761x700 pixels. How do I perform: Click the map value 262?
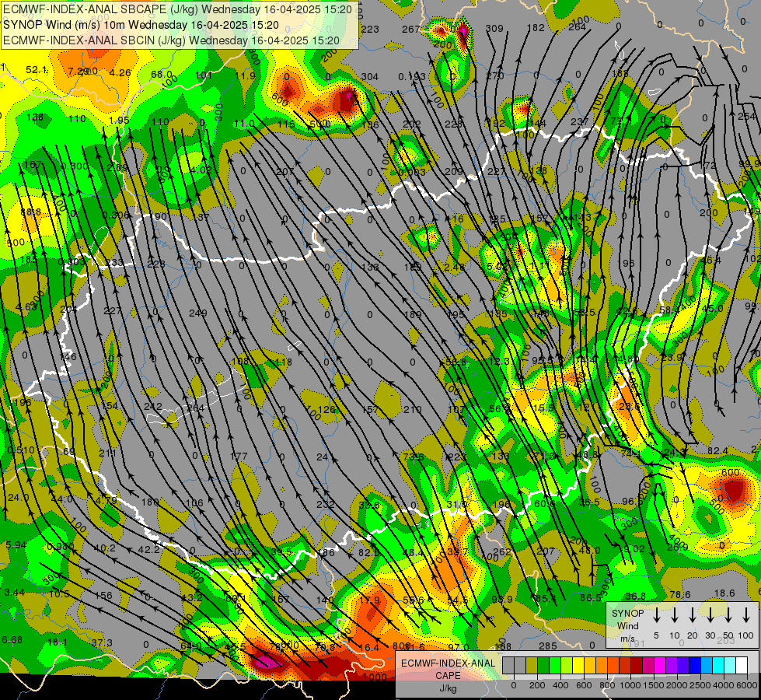tap(502, 552)
